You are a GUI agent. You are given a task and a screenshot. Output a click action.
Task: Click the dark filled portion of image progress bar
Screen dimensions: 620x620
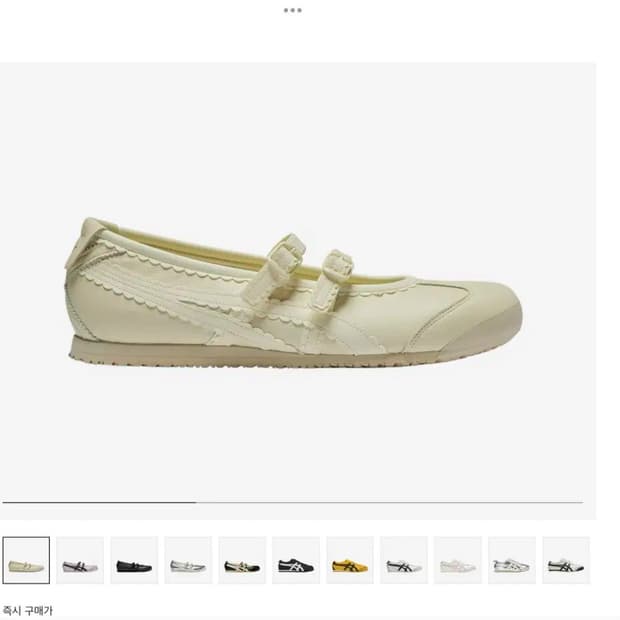point(99,502)
